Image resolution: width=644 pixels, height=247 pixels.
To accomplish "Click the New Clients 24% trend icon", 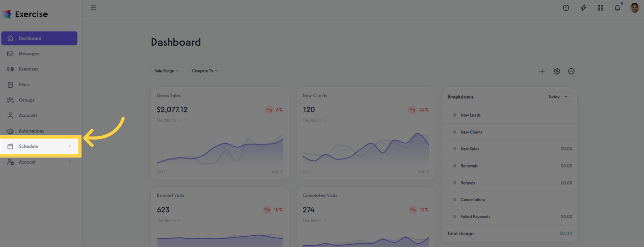I will 412,110.
